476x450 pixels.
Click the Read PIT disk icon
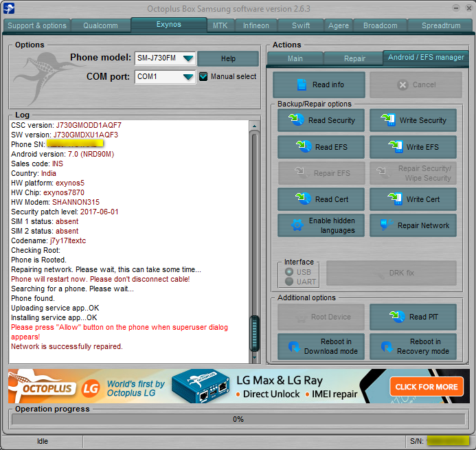tap(398, 317)
